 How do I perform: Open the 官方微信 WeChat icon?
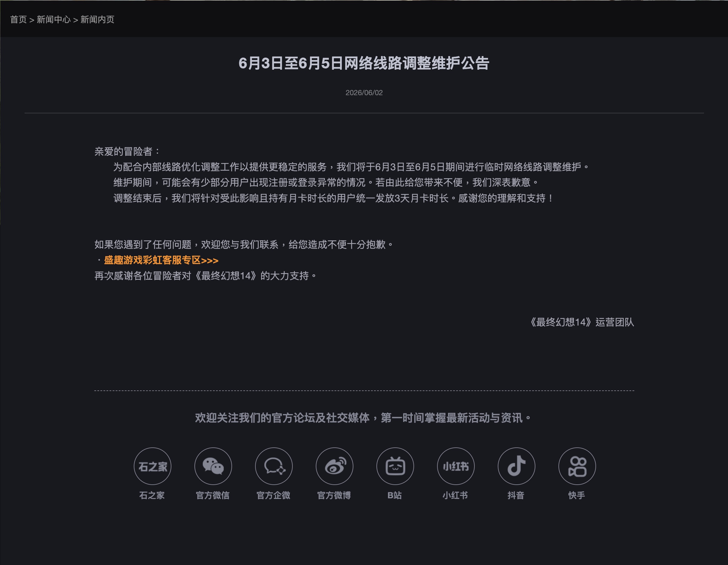[x=213, y=466]
